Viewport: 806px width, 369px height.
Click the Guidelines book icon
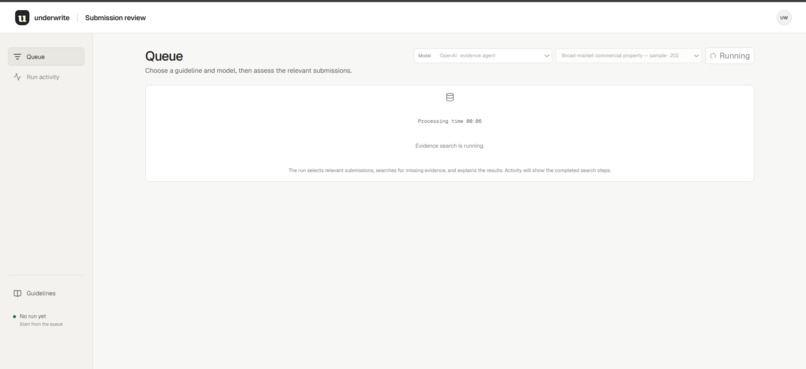(x=17, y=293)
